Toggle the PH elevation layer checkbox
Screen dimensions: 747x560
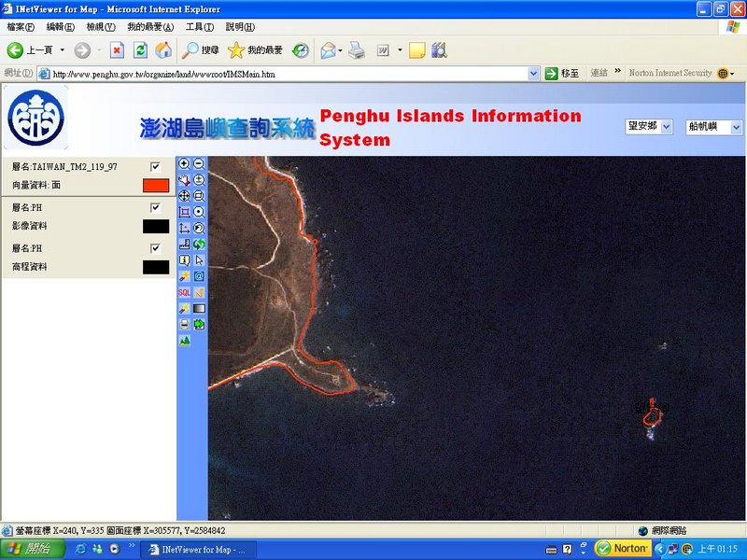pyautogui.click(x=156, y=248)
